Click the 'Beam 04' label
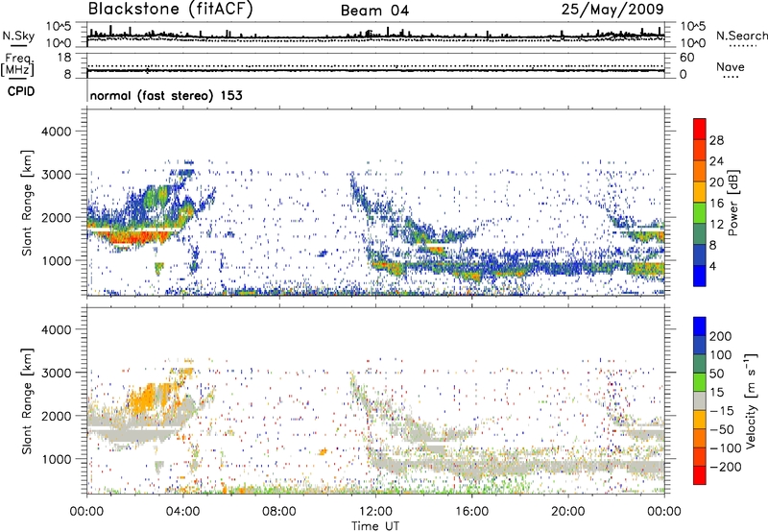This screenshot has width=768, height=532. (x=374, y=11)
